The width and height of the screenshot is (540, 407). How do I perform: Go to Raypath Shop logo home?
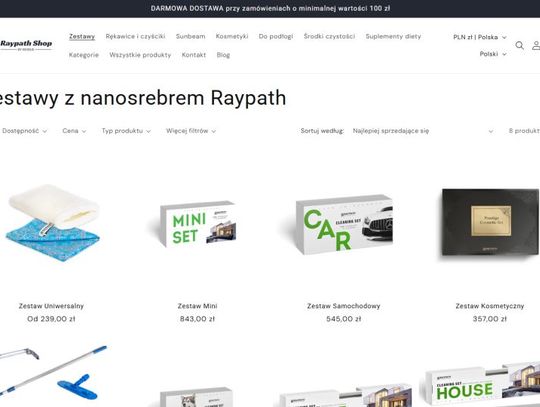click(26, 45)
